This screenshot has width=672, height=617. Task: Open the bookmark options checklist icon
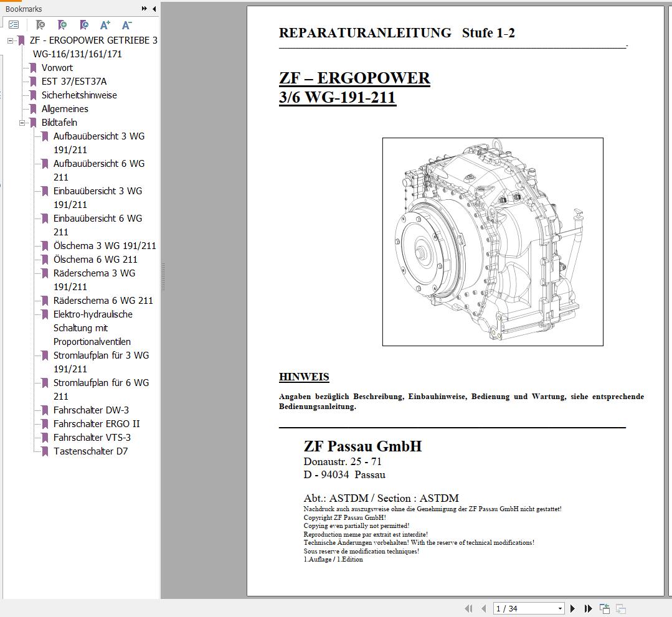pyautogui.click(x=14, y=25)
